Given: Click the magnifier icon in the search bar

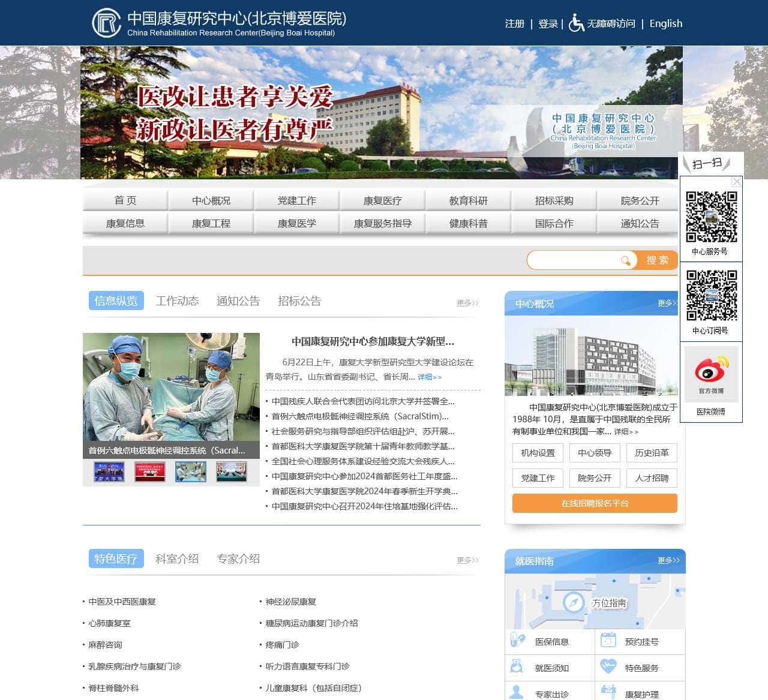Looking at the screenshot, I should (x=625, y=260).
